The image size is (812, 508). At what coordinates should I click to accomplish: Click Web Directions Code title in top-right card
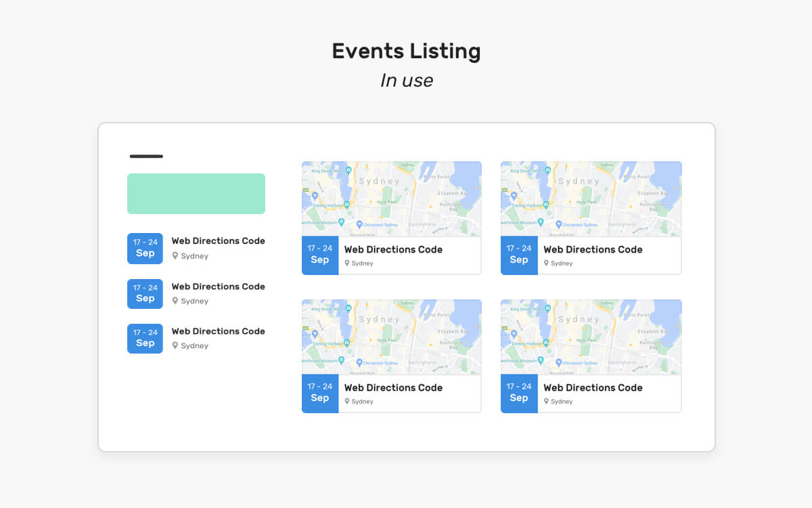(x=593, y=250)
